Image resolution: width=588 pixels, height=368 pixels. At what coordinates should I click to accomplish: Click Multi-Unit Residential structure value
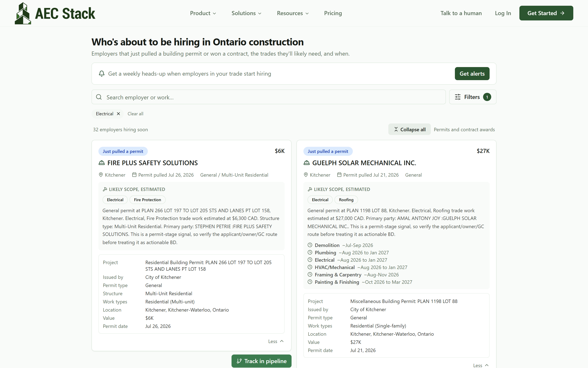pos(169,293)
